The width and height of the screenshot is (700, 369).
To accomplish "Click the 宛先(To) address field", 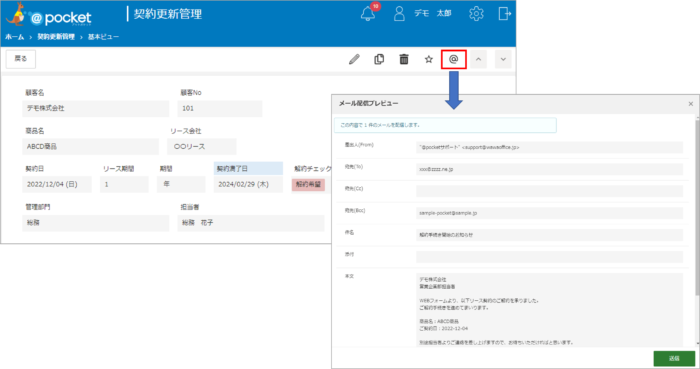I will (549, 169).
